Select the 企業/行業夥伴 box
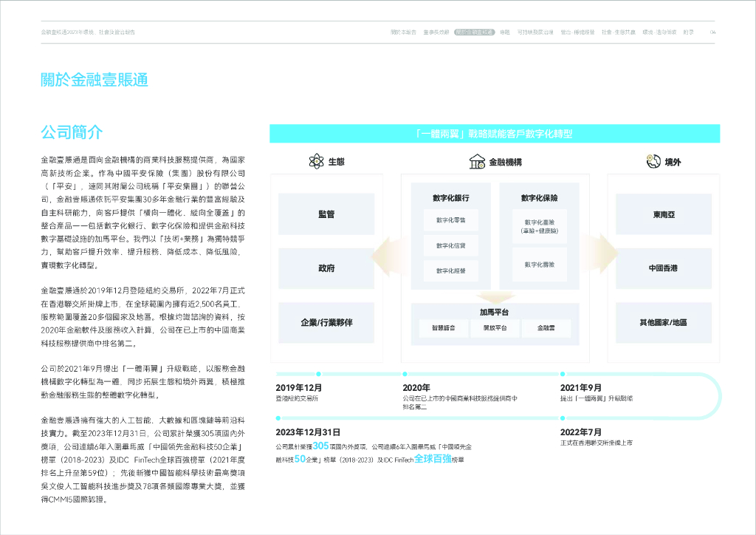 pyautogui.click(x=326, y=323)
